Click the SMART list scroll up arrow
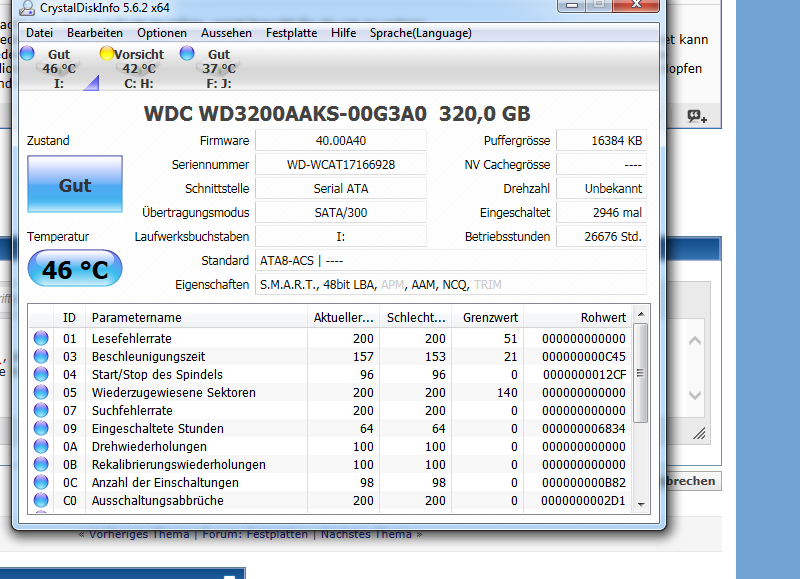Image resolution: width=800 pixels, height=579 pixels. pyautogui.click(x=641, y=314)
